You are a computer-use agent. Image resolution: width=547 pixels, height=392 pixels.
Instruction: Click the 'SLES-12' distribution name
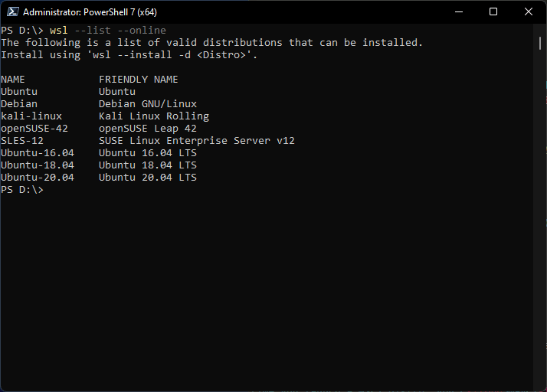[22, 141]
